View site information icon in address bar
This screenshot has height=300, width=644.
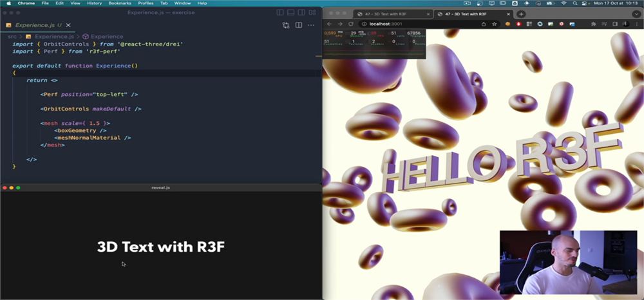[365, 24]
